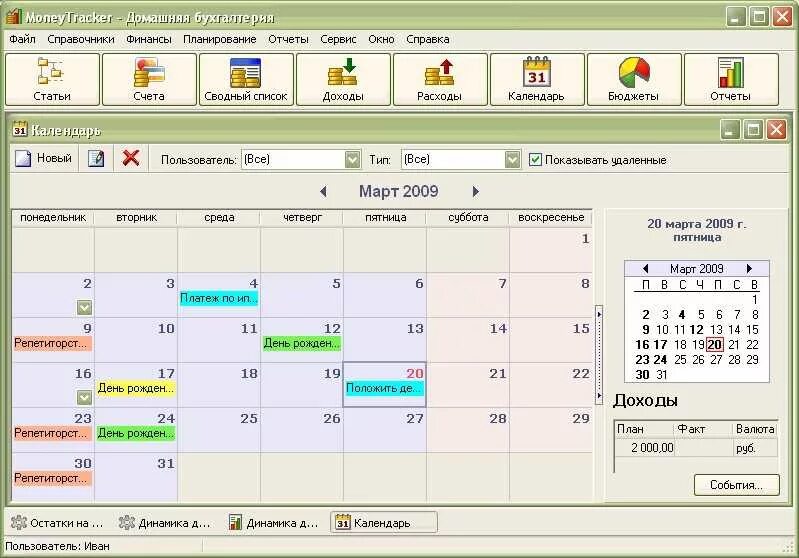Viewport: 799px width, 558px height.
Task: Open the Справка menu
Action: click(x=428, y=39)
